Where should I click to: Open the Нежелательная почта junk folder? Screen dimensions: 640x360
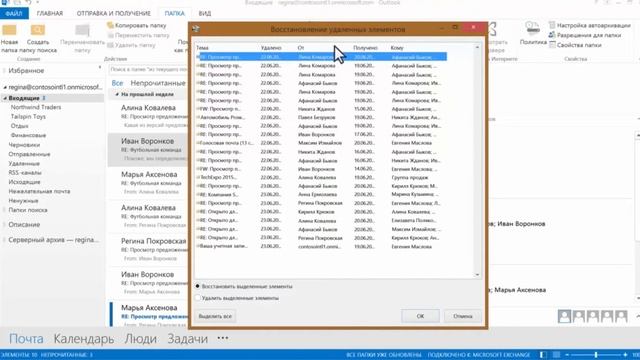tap(39, 191)
